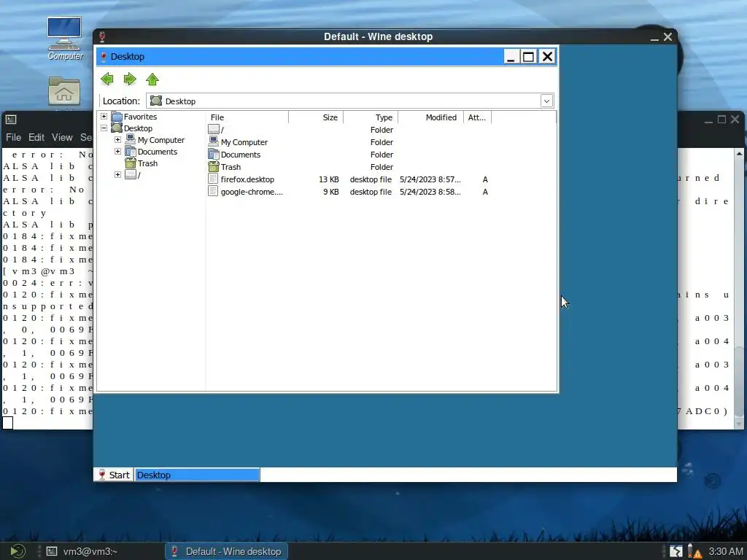Sort by the Type column header

pyautogui.click(x=371, y=117)
